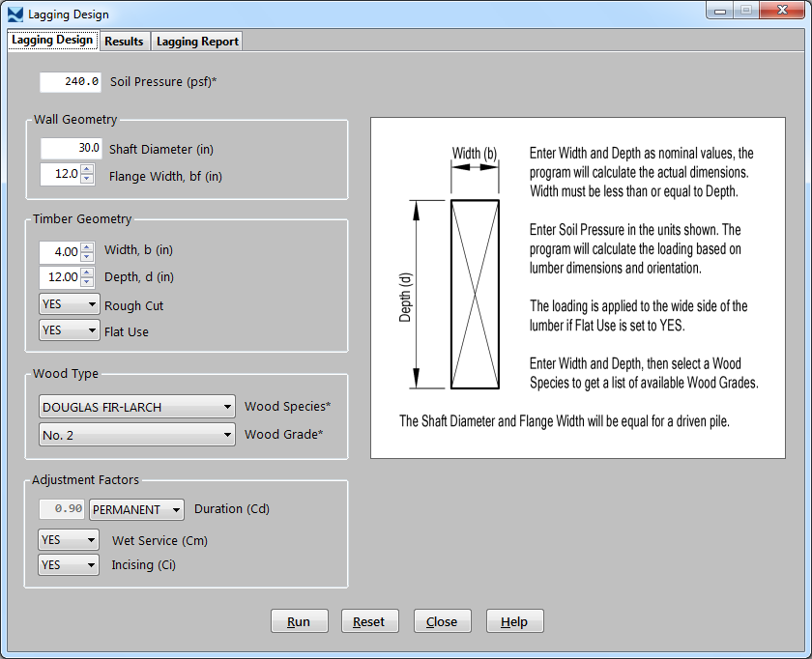The height and width of the screenshot is (659, 812).
Task: Expand the Wood Species dropdown
Action: [136, 407]
